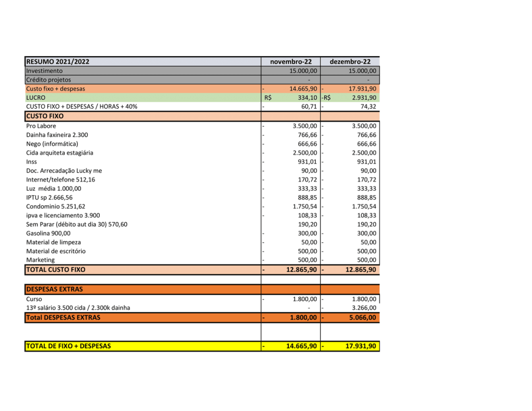The width and height of the screenshot is (532, 411).
Task: Click the novembro-22 column header
Action: click(x=290, y=62)
